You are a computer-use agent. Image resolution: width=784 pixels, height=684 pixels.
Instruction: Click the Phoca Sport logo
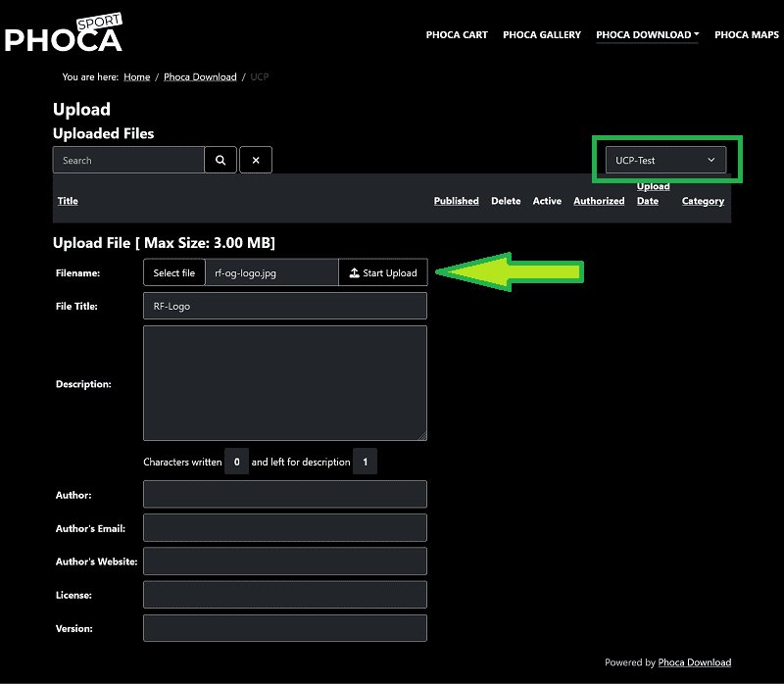[x=64, y=34]
